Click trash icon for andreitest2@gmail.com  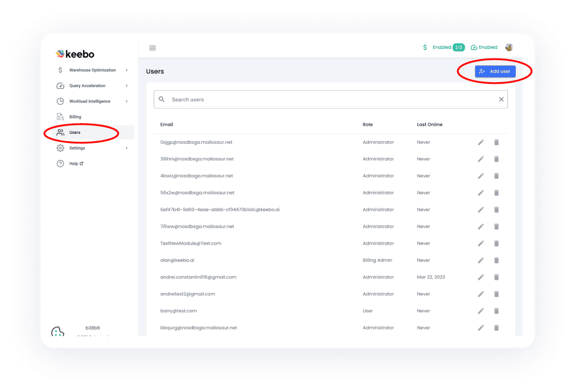point(496,294)
